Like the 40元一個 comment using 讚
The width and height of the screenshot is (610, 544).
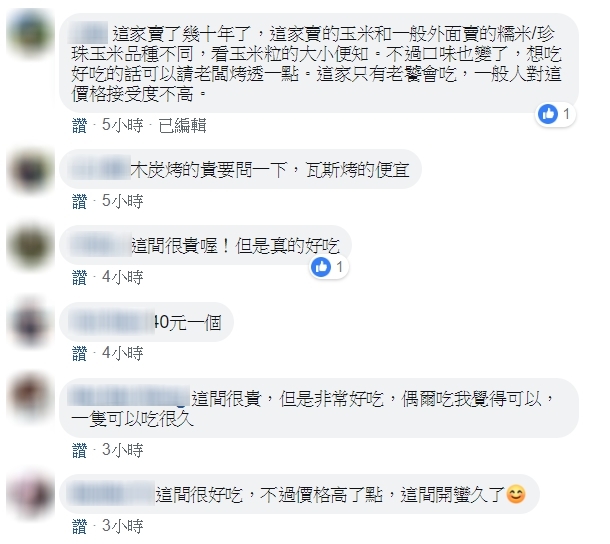click(x=79, y=353)
